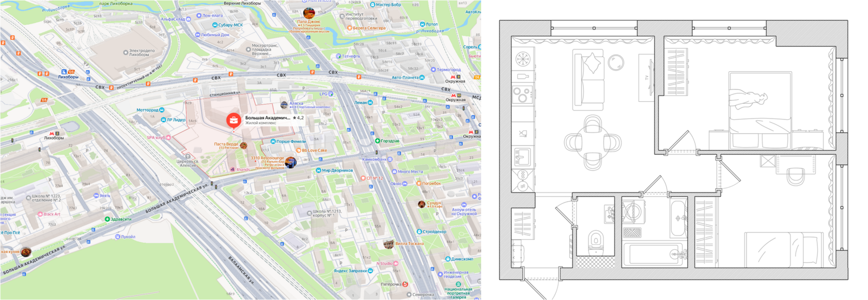This screenshot has height=300, width=868.
Task: Select the Стройдекор shop icon
Action: (x=419, y=231)
